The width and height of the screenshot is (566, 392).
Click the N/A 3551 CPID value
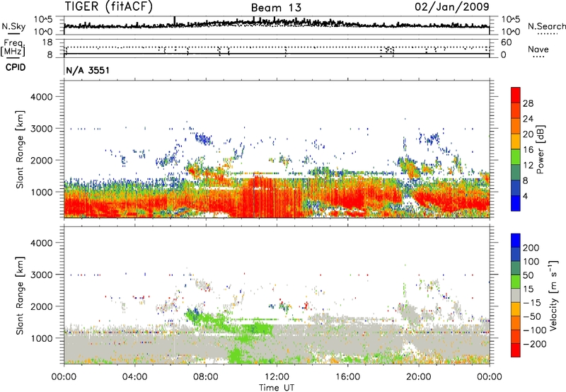coord(88,70)
